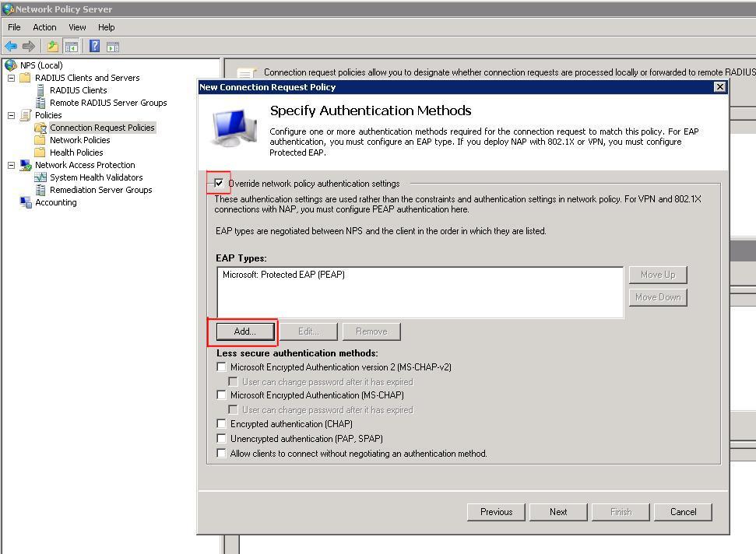Viewport: 756px width, 554px height.
Task: Collapse Network Access Protection node
Action: click(11, 165)
